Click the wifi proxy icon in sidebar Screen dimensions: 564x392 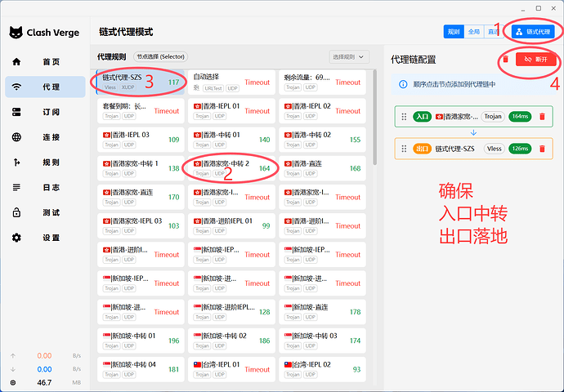pos(16,87)
